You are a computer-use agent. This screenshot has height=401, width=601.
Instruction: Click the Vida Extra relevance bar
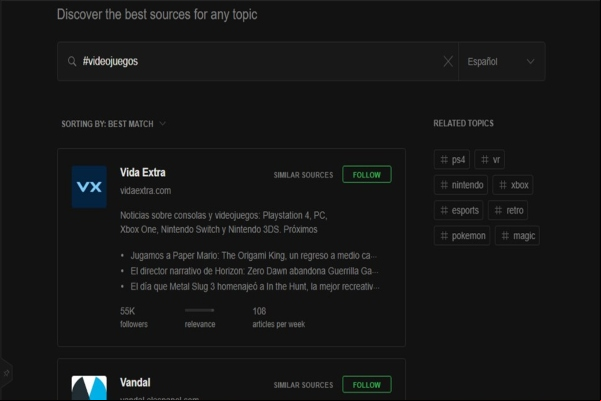[199, 310]
